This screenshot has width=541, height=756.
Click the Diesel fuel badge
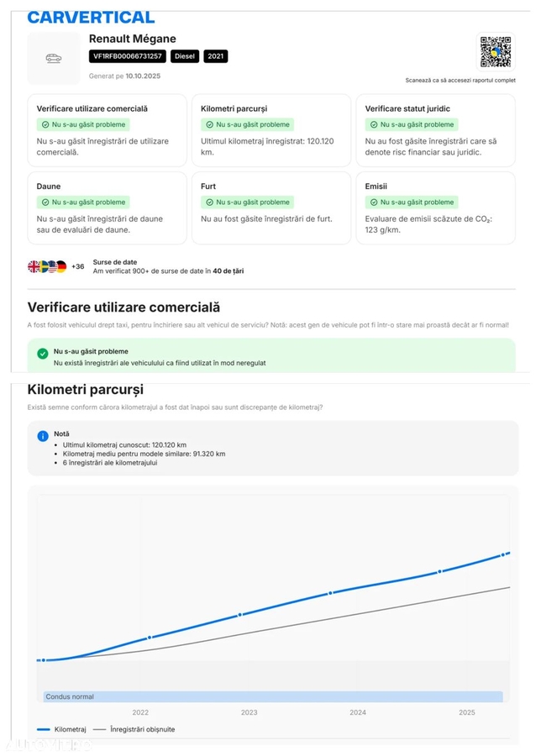coord(185,56)
